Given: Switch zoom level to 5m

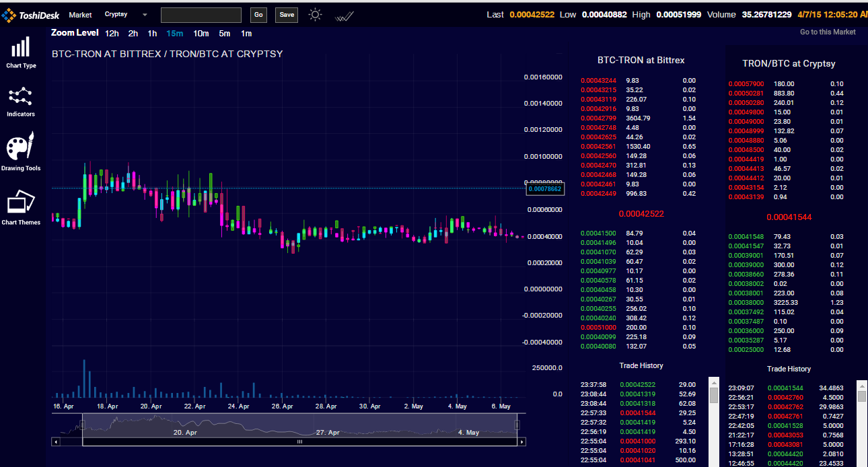Looking at the screenshot, I should click(x=225, y=34).
